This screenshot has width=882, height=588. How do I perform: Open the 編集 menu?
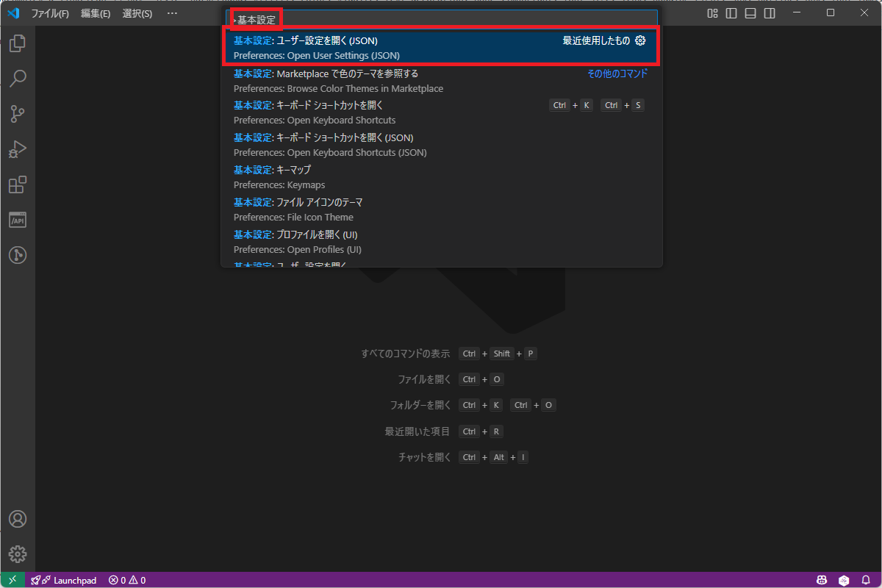[x=95, y=12]
